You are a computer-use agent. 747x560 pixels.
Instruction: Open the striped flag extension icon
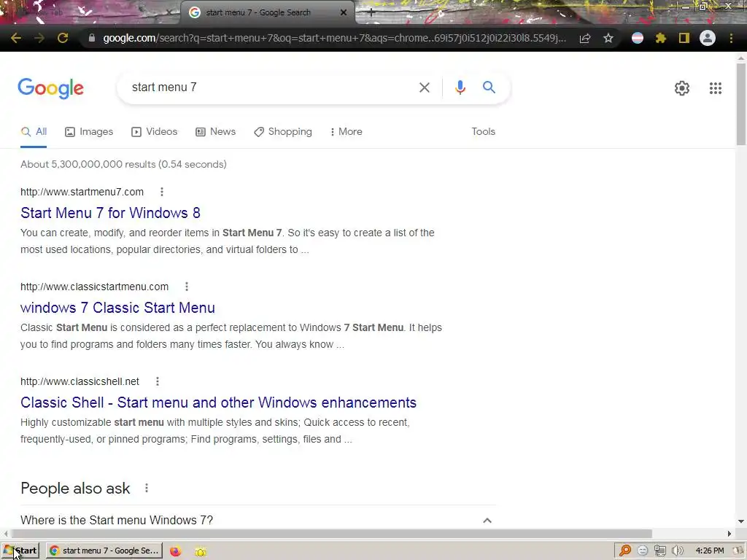tap(638, 38)
